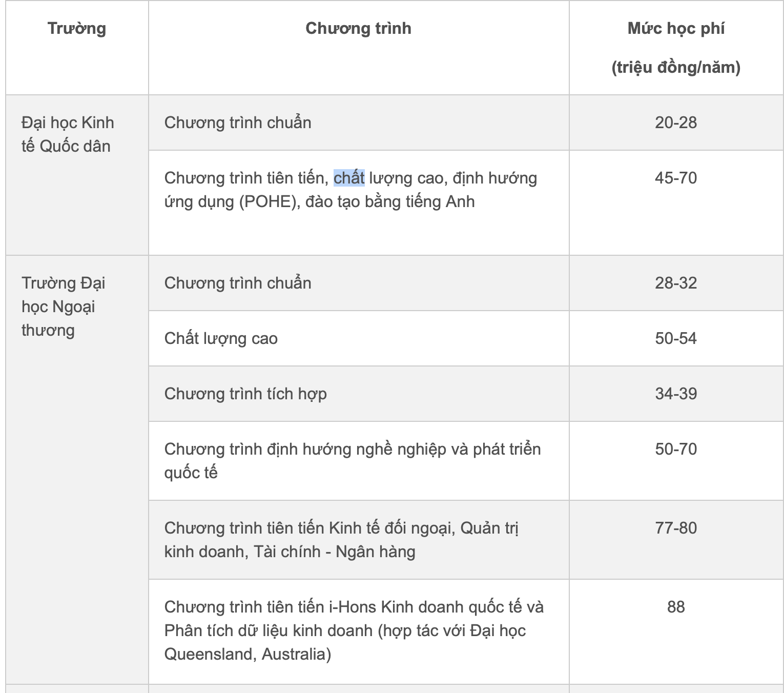Click the 'Chương trình tích hợp' cell

coord(359,394)
